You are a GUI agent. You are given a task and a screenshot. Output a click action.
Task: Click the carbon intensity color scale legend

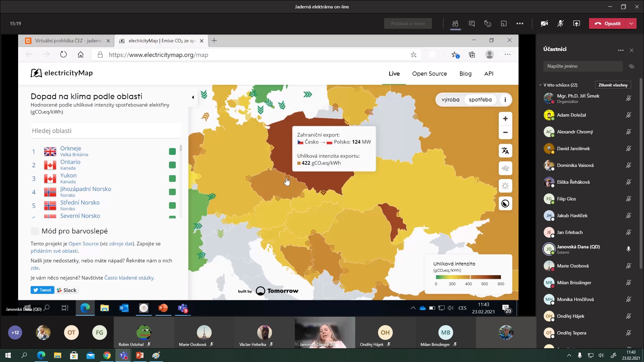468,277
